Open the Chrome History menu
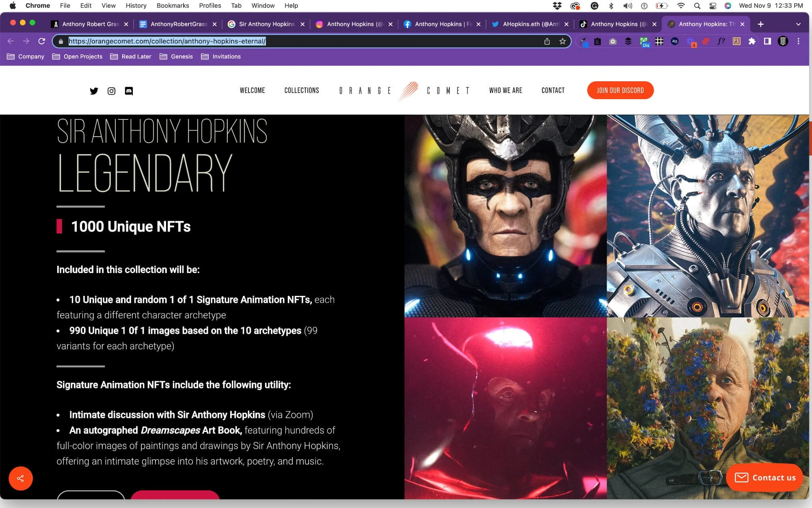 tap(136, 6)
